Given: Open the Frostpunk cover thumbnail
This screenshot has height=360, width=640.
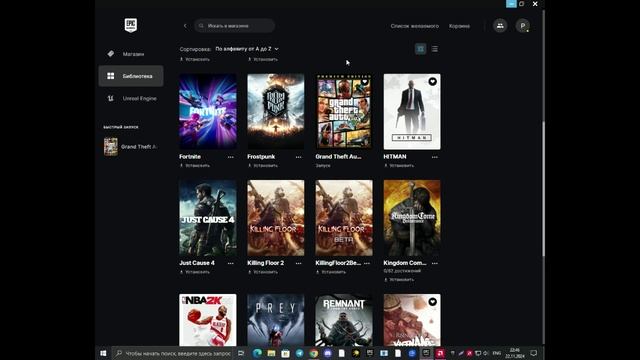Looking at the screenshot, I should coord(276,111).
